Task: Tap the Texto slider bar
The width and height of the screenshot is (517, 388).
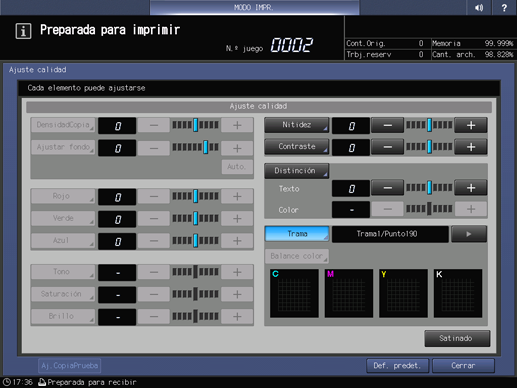Action: [x=429, y=188]
